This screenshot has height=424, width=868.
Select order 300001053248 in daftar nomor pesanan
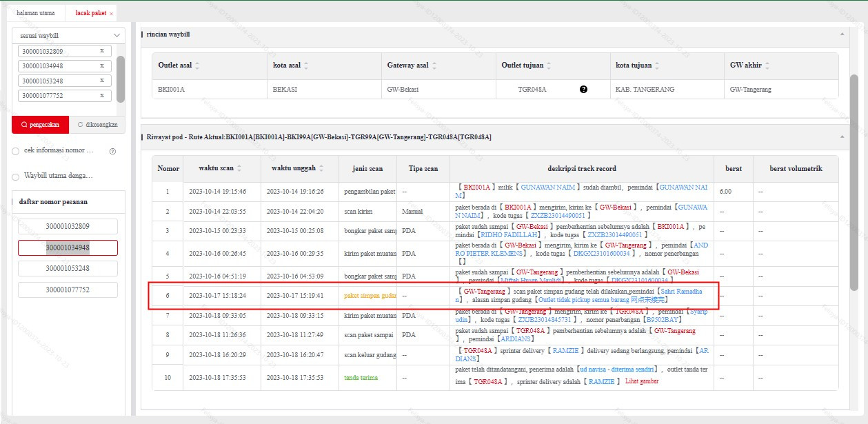(68, 269)
